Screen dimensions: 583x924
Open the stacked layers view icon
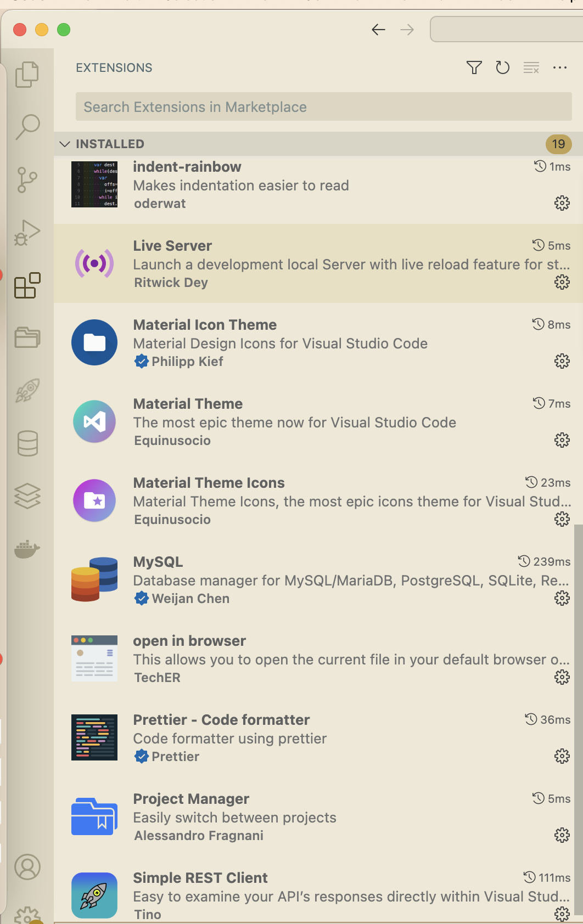[x=27, y=495]
